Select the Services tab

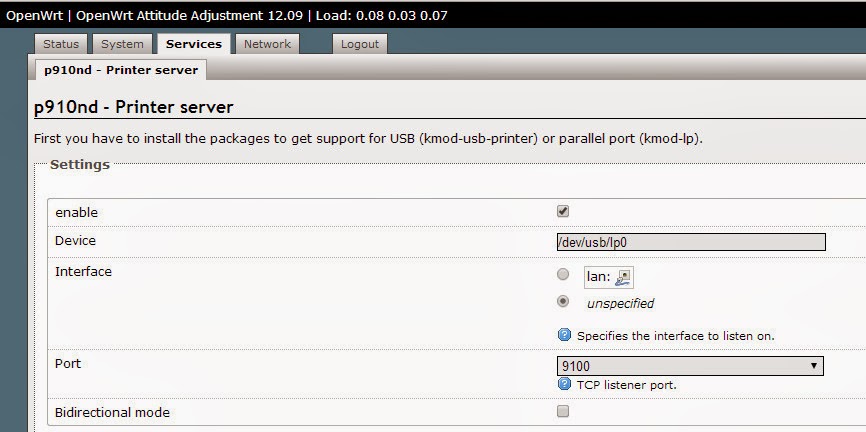click(194, 44)
